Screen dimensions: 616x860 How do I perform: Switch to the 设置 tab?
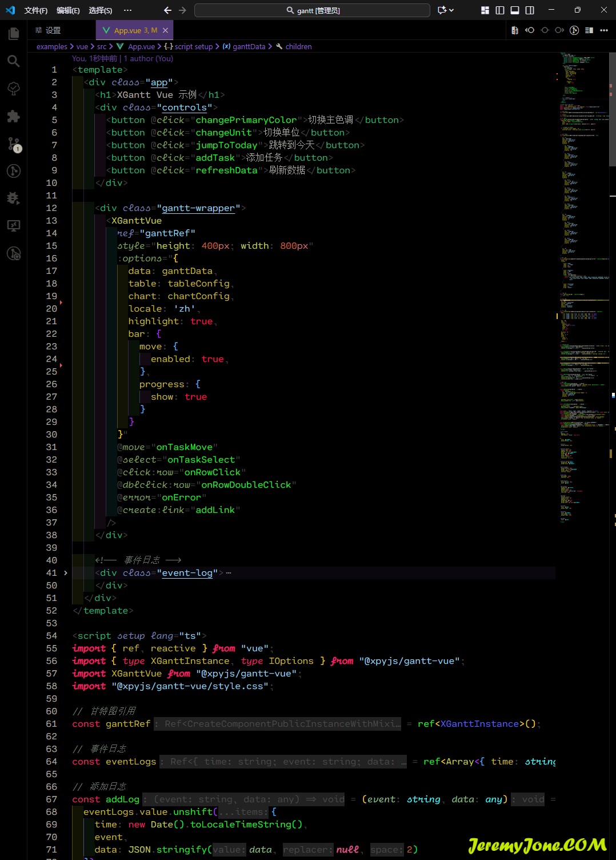click(53, 30)
